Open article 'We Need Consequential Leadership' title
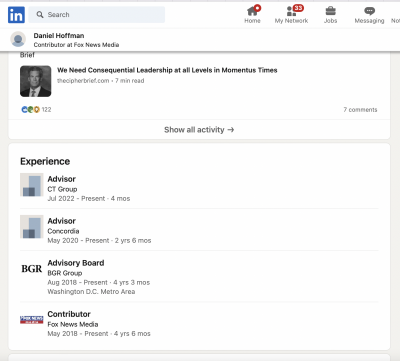 pos(167,70)
